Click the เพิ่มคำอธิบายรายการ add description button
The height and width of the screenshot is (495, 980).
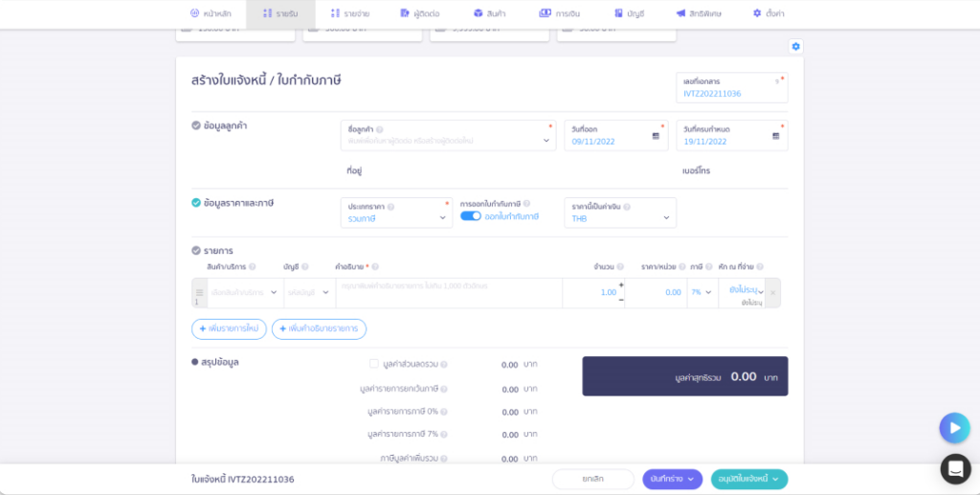(319, 328)
